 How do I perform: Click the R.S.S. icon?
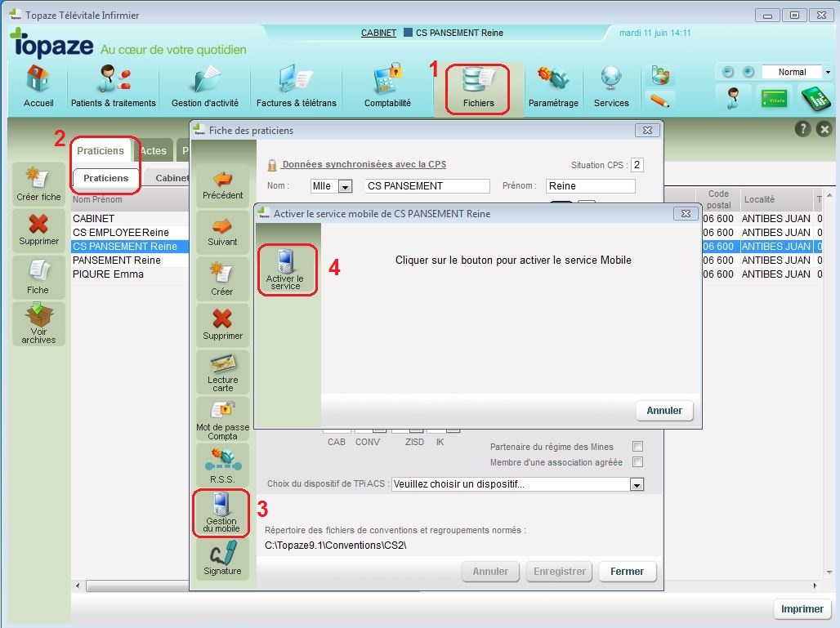click(222, 465)
